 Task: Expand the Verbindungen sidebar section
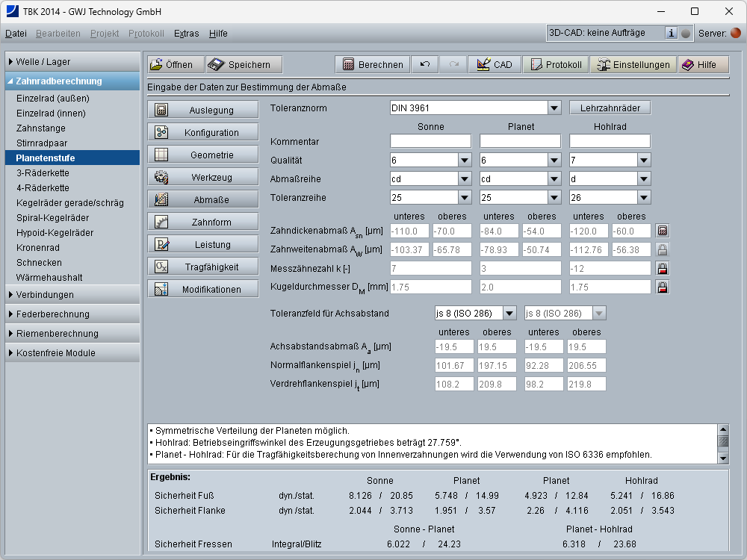coord(72,295)
